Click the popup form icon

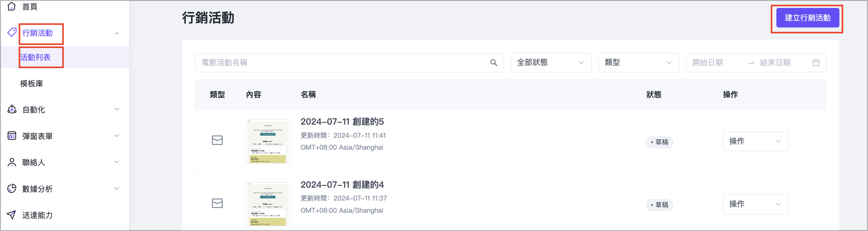(12, 136)
